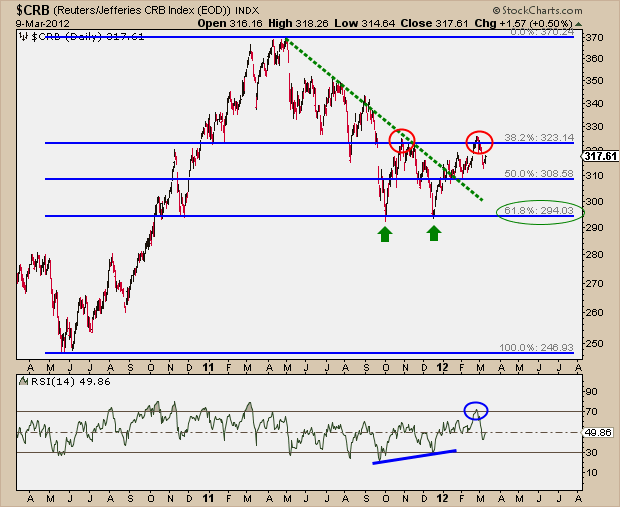Click the 38.2%: 323.14 Fibonacci label

(539, 137)
